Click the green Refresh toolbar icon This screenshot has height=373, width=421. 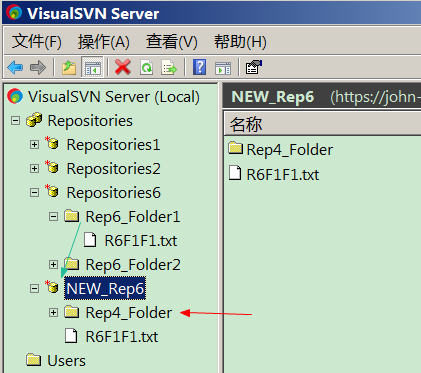coord(147,67)
